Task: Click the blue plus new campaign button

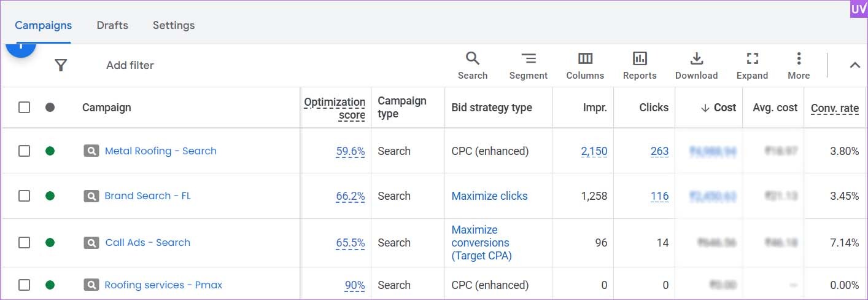Action: [x=21, y=48]
